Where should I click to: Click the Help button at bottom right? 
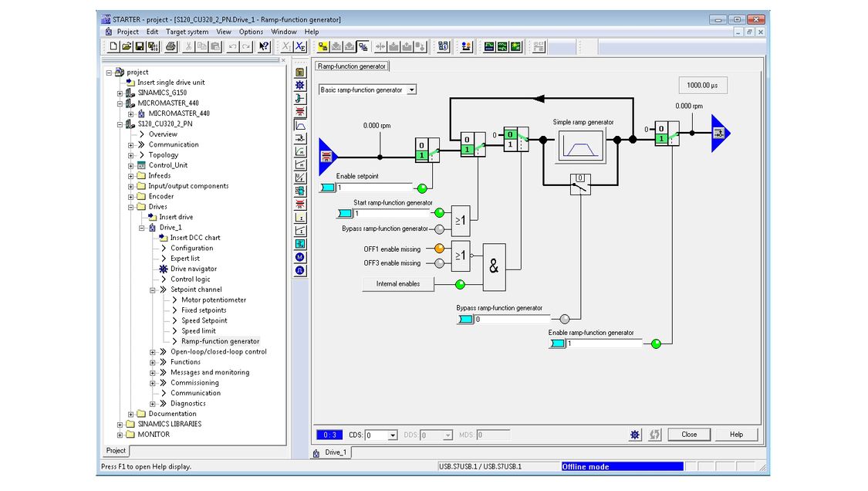[x=736, y=435]
